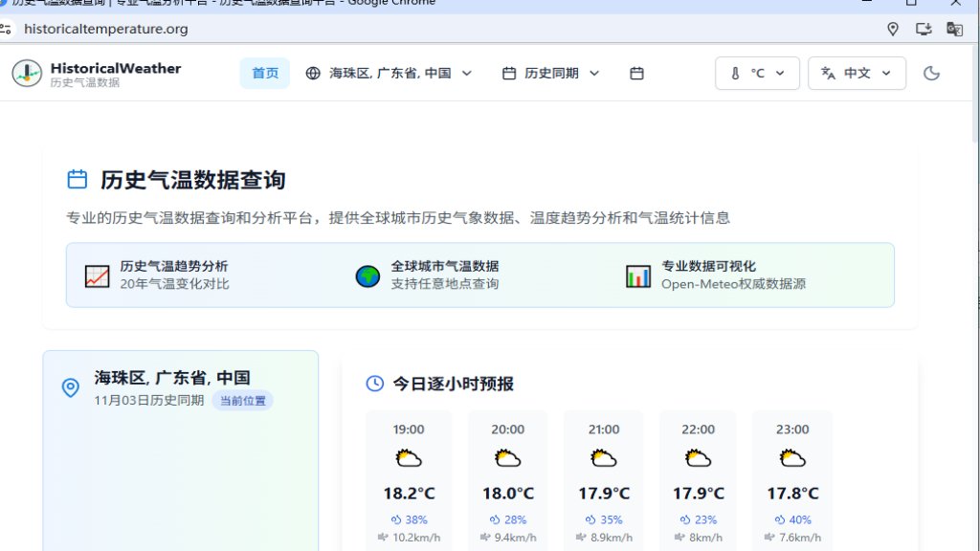This screenshot has width=980, height=551.
Task: Open the 海珠区, 广东省, 中国 location menu
Action: click(x=388, y=73)
